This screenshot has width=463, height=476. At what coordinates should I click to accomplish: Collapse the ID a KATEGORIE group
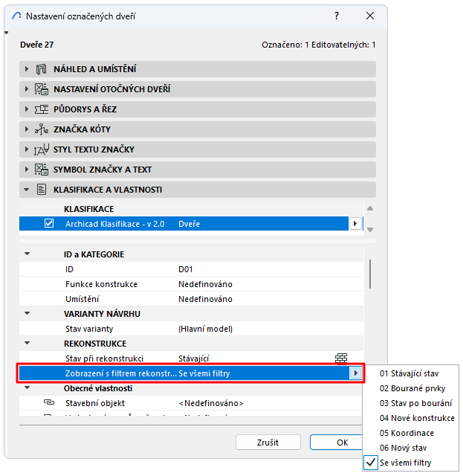tap(27, 254)
